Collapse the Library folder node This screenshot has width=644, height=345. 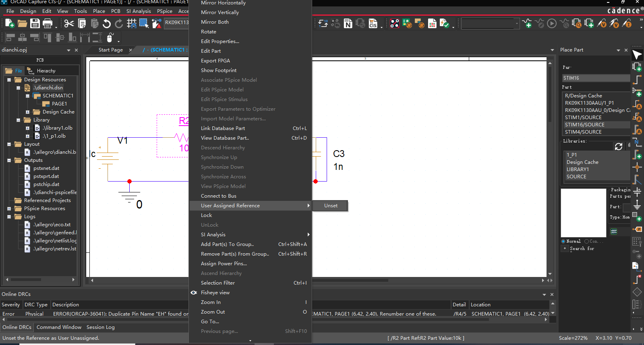click(18, 120)
